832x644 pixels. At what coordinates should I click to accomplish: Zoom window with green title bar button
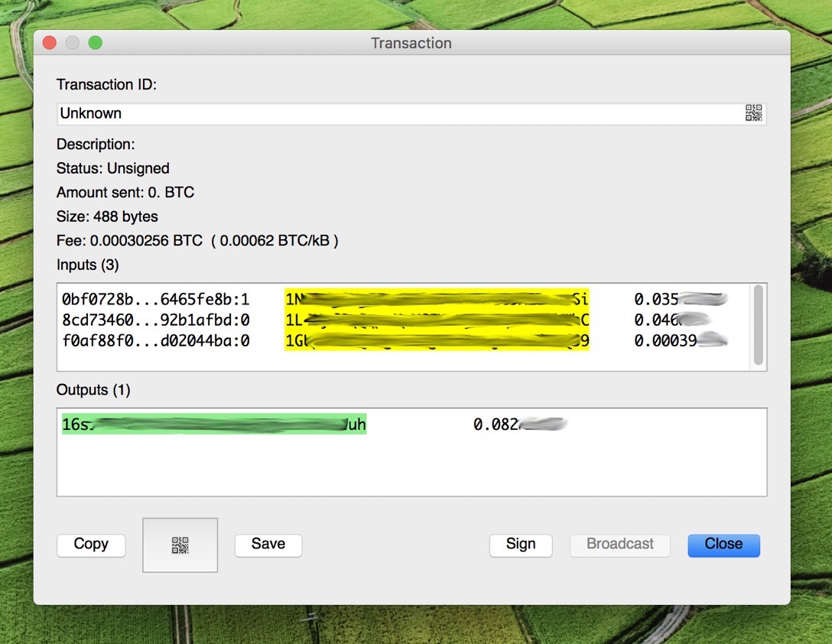[96, 43]
